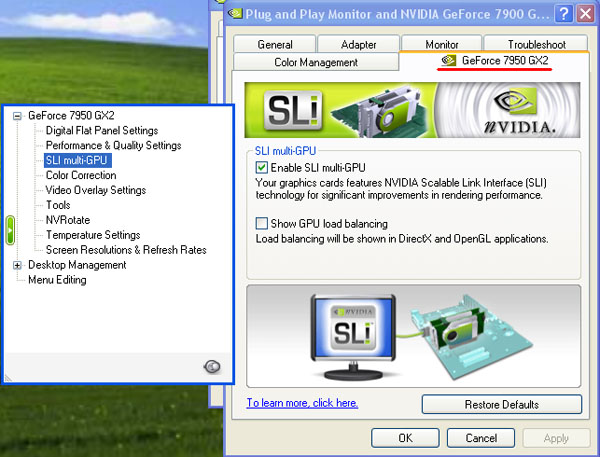The width and height of the screenshot is (600, 457).
Task: Click the NVIDIA logo in banner
Action: pos(518,110)
